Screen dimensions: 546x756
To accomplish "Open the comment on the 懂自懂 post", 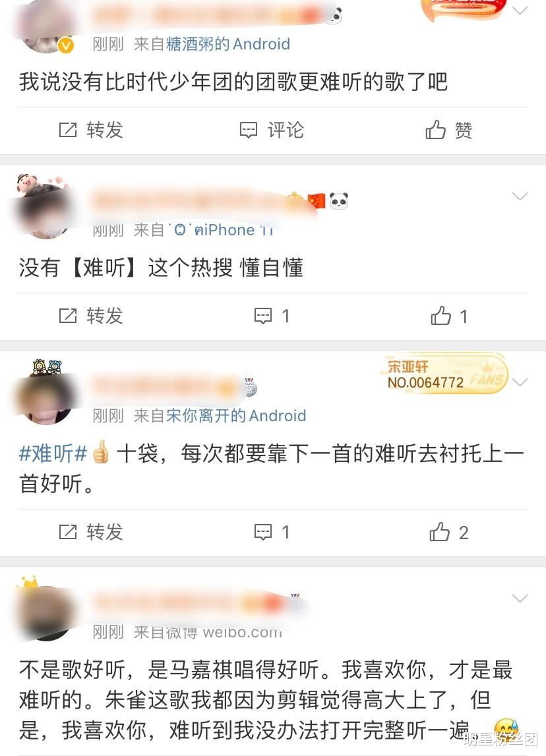I will (272, 316).
